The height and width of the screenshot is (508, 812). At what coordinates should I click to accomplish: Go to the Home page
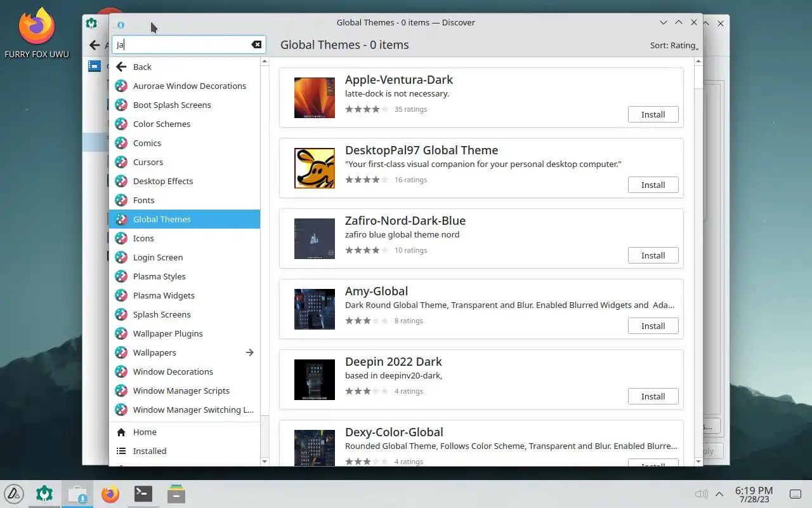click(x=185, y=432)
